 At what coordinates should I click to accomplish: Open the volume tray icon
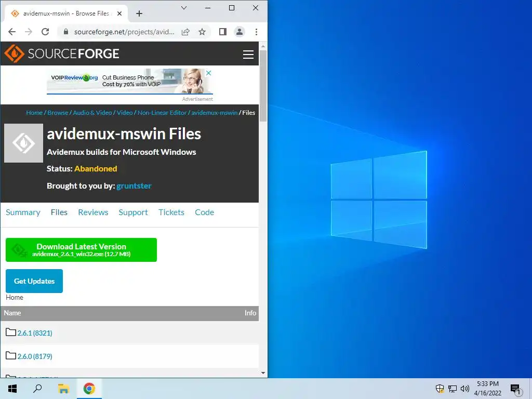click(465, 389)
